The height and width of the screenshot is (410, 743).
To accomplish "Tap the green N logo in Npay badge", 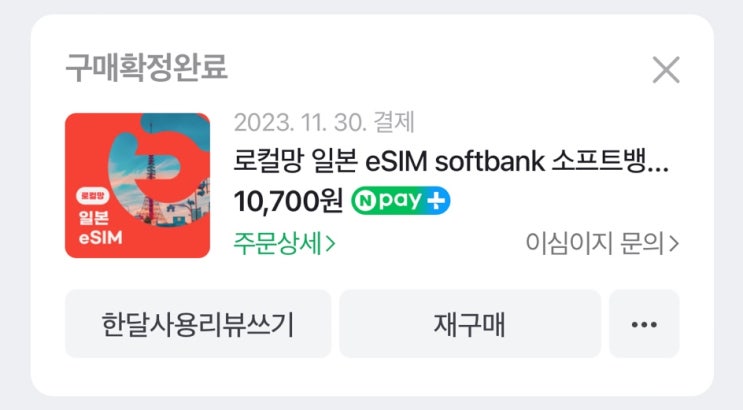I will pyautogui.click(x=365, y=201).
